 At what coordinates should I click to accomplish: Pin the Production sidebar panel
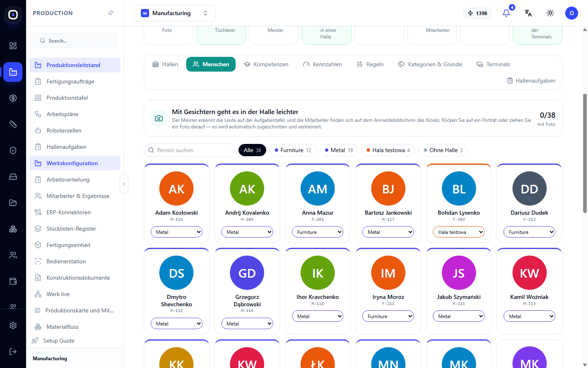coord(111,13)
